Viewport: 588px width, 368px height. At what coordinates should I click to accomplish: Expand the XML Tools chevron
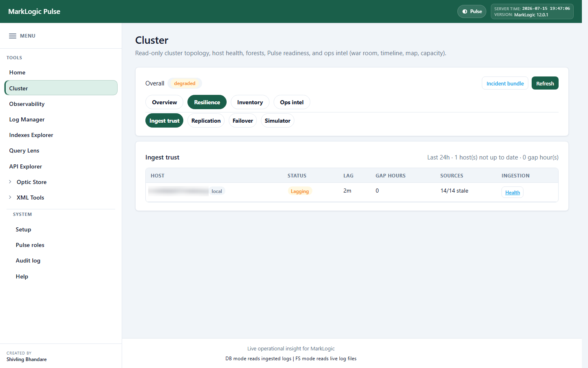10,197
